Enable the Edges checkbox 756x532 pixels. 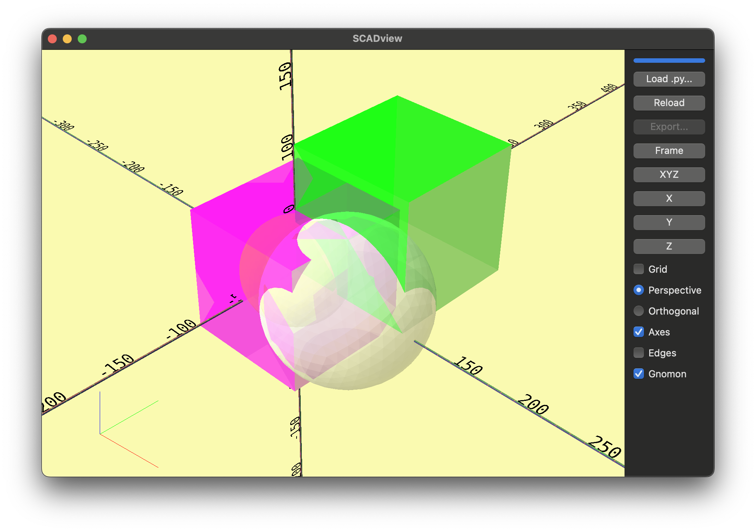(638, 353)
